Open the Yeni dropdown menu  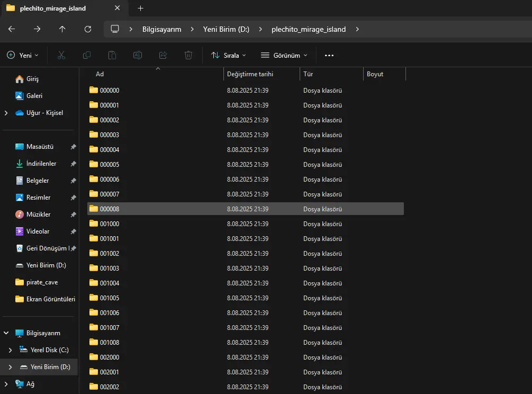(23, 55)
